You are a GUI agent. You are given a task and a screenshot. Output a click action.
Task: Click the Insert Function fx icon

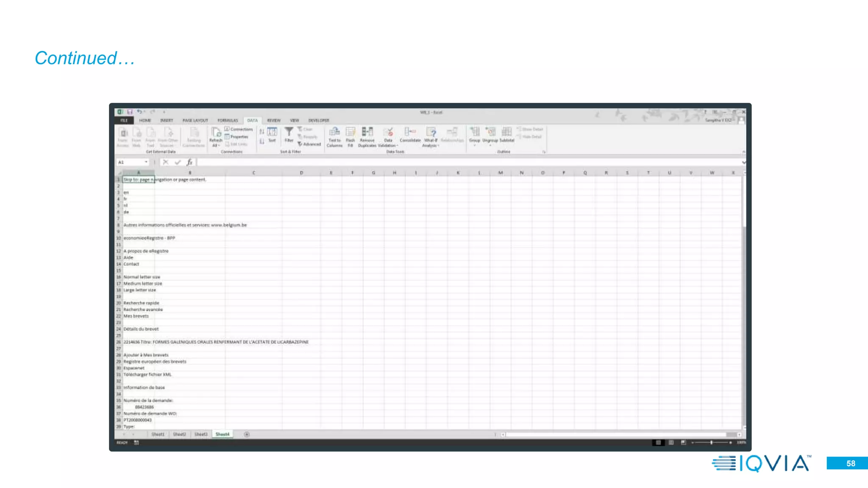(x=189, y=162)
